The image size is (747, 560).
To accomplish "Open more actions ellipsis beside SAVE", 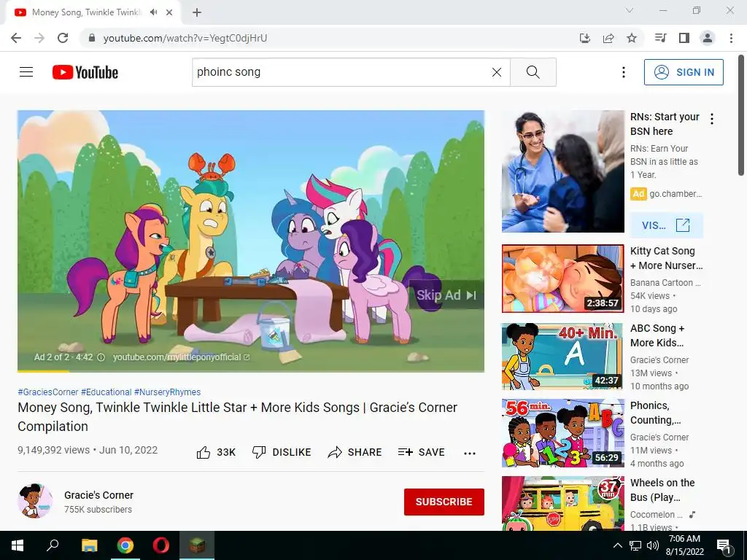I will click(470, 454).
